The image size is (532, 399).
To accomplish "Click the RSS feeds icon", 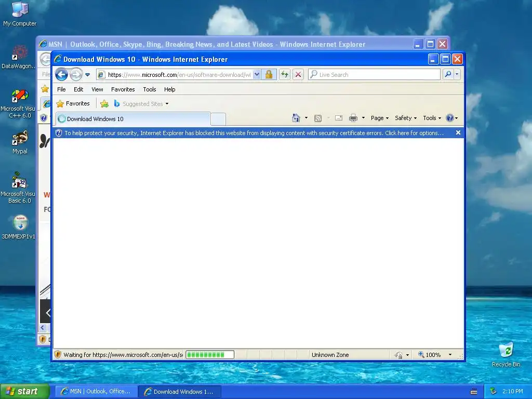I will click(318, 118).
